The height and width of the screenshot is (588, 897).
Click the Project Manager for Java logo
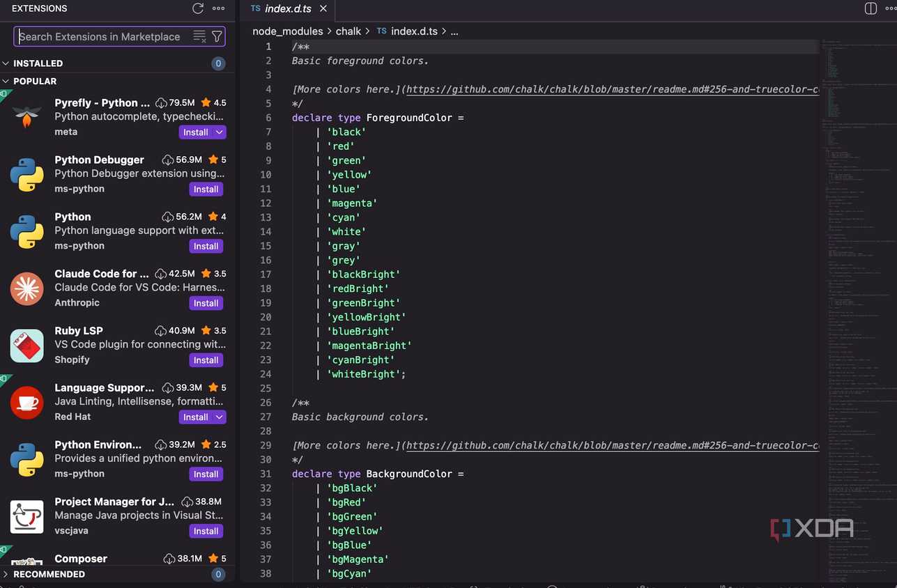tap(27, 516)
